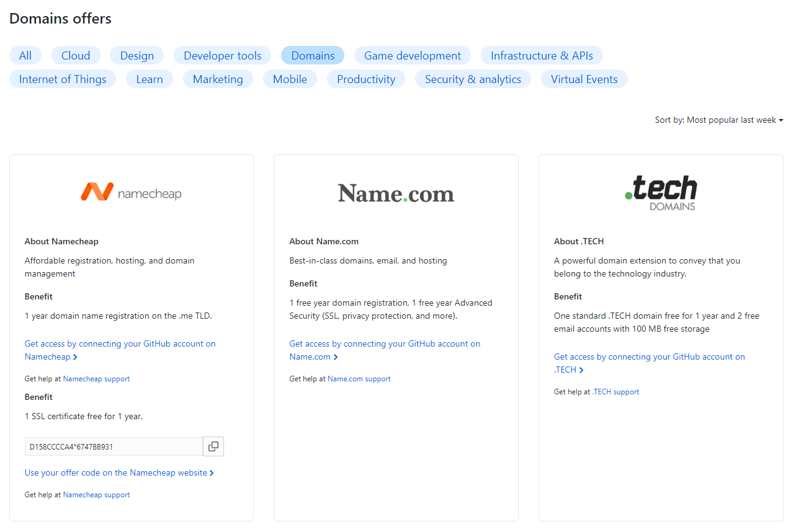Image resolution: width=796 pixels, height=532 pixels.
Task: Click the About Name.com heading
Action: tap(324, 242)
